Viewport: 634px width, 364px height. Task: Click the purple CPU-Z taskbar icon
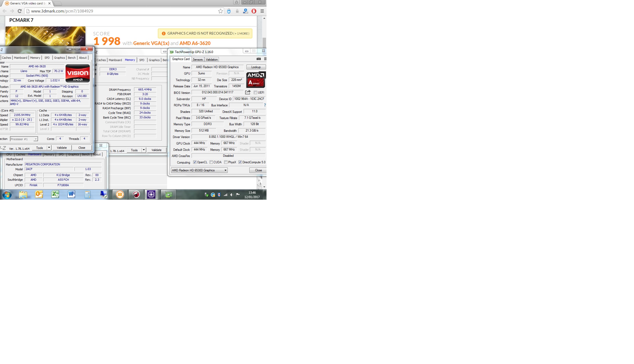(x=151, y=194)
